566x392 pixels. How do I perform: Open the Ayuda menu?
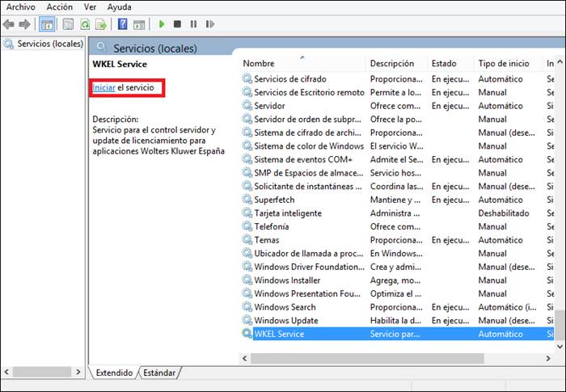tap(119, 6)
